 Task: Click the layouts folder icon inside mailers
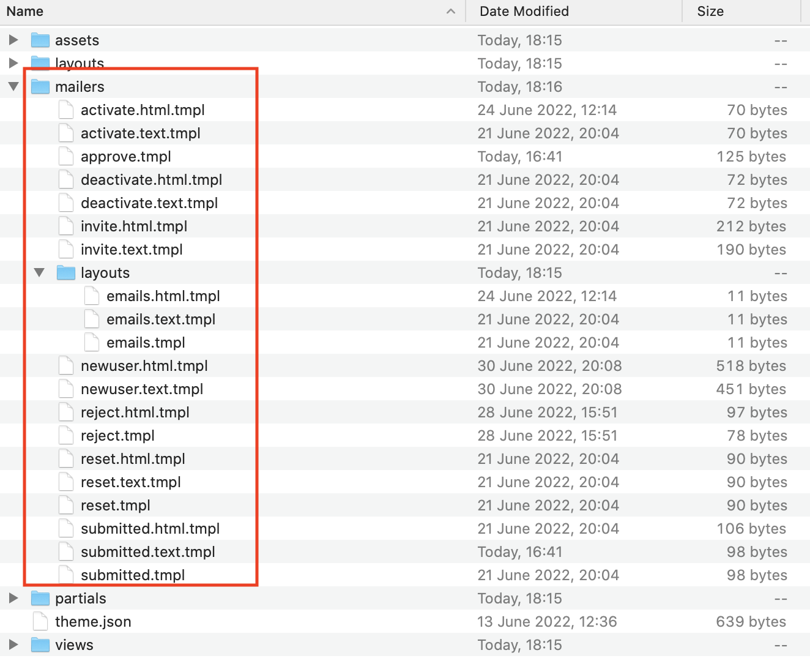click(65, 272)
